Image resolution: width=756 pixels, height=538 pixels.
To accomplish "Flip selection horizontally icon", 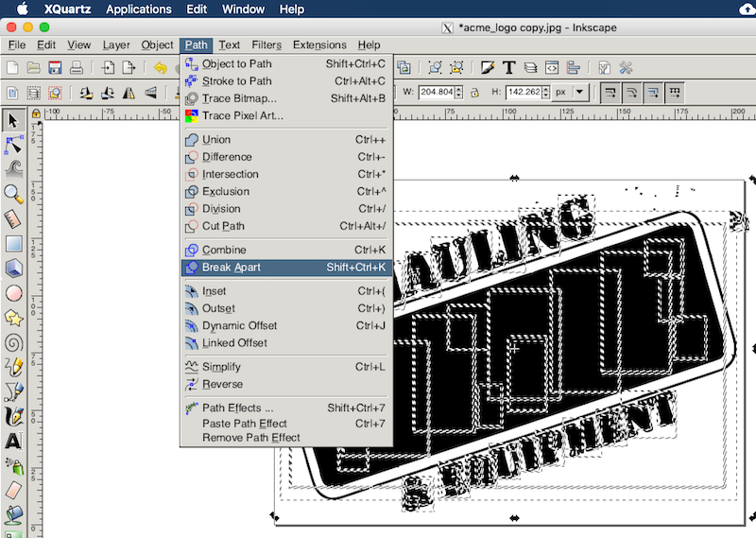I will [x=129, y=93].
